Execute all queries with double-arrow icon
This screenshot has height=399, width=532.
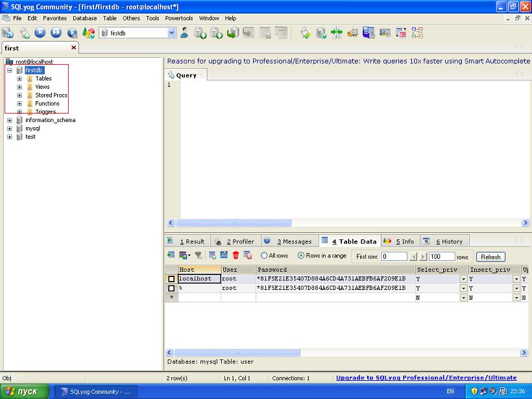pos(56,33)
